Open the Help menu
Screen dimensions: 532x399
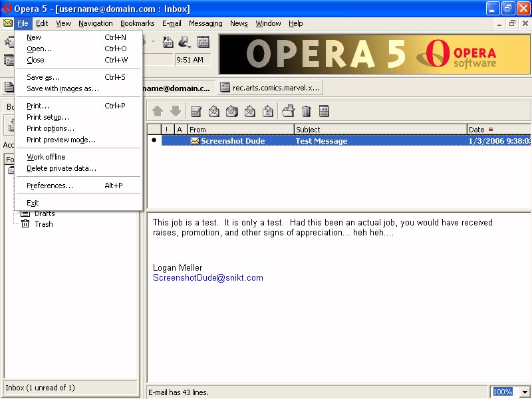(x=295, y=23)
